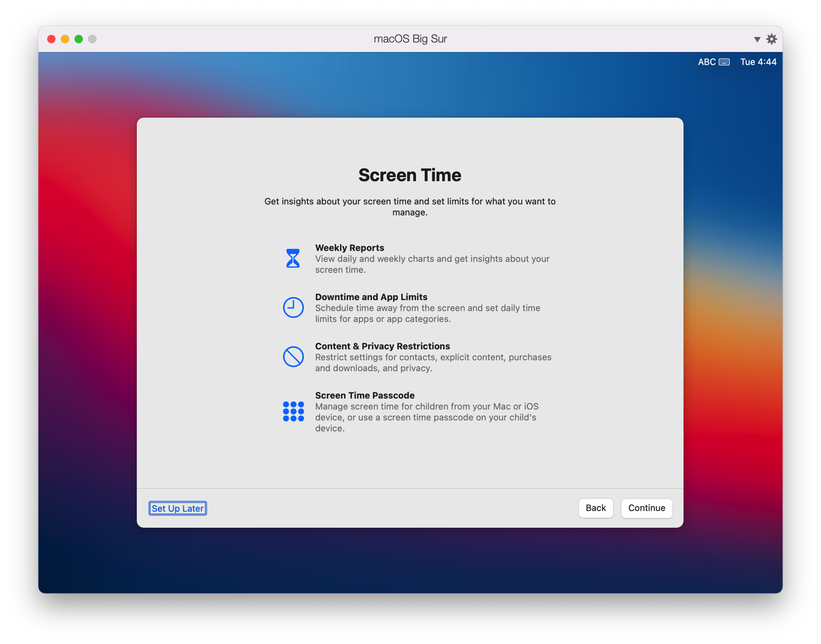The width and height of the screenshot is (821, 644).
Task: Open the ABC input source menu
Action: [x=706, y=62]
